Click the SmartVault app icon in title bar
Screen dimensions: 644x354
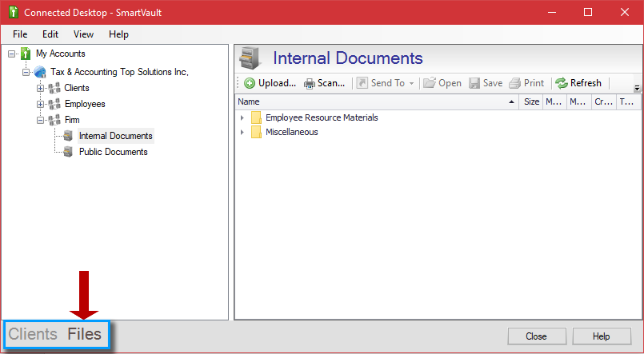(x=14, y=12)
